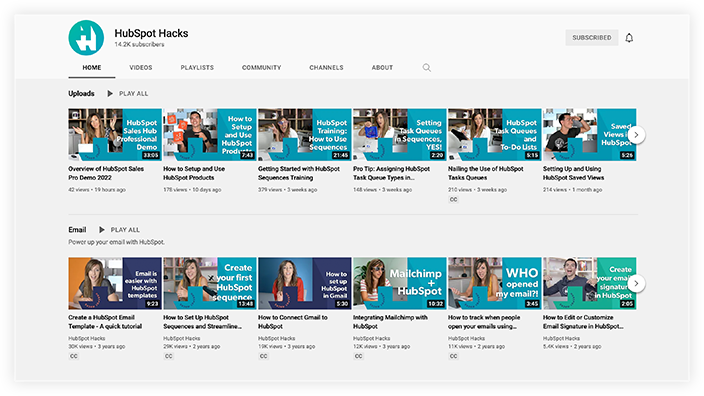The width and height of the screenshot is (704, 396).
Task: Click the Email section heading
Action: click(x=77, y=229)
